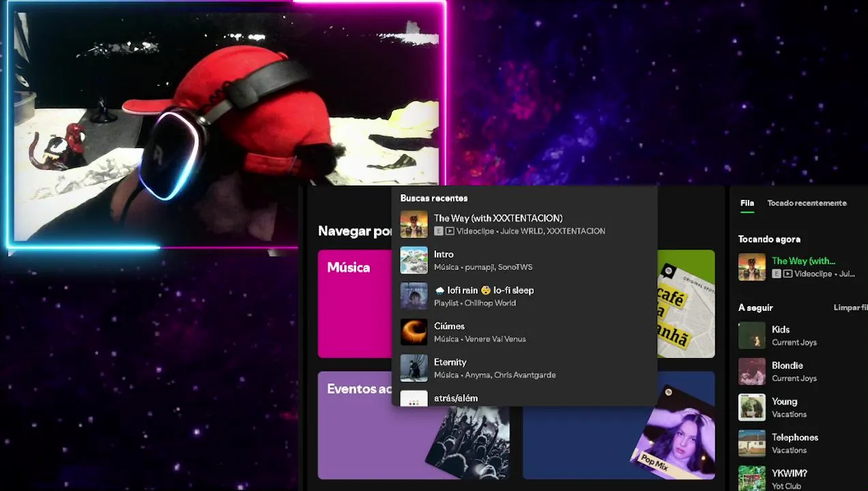Image resolution: width=868 pixels, height=491 pixels.
Task: Open the Música browse category card
Action: pos(355,304)
